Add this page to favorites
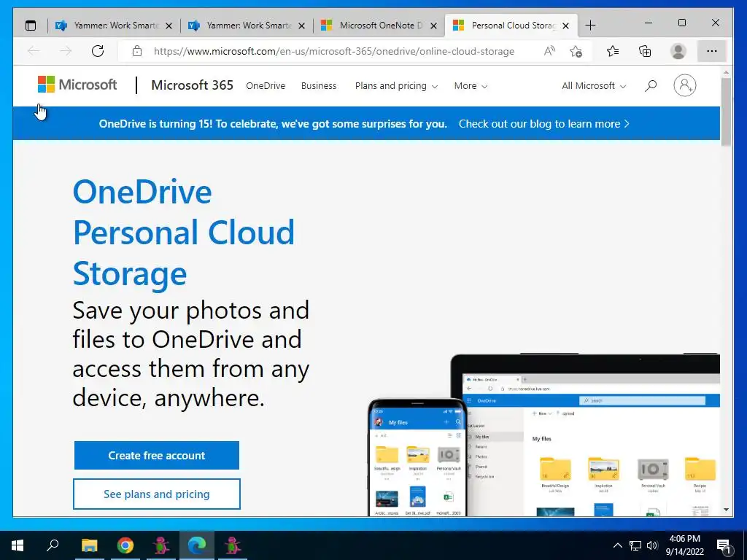Screen dimensions: 747x560 (576, 51)
